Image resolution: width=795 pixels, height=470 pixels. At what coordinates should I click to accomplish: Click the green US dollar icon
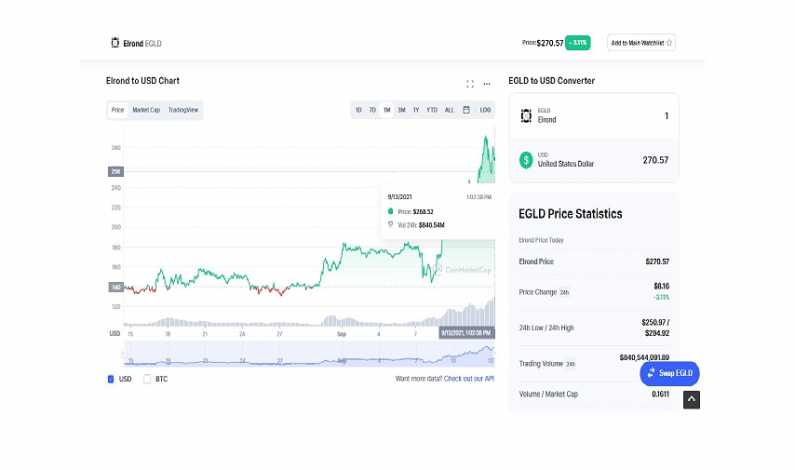pos(526,160)
